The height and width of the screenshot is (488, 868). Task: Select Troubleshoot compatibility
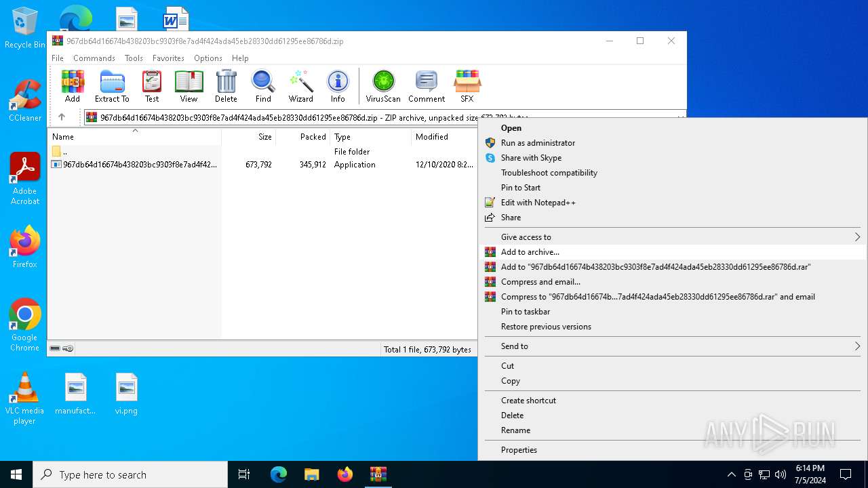point(673,172)
